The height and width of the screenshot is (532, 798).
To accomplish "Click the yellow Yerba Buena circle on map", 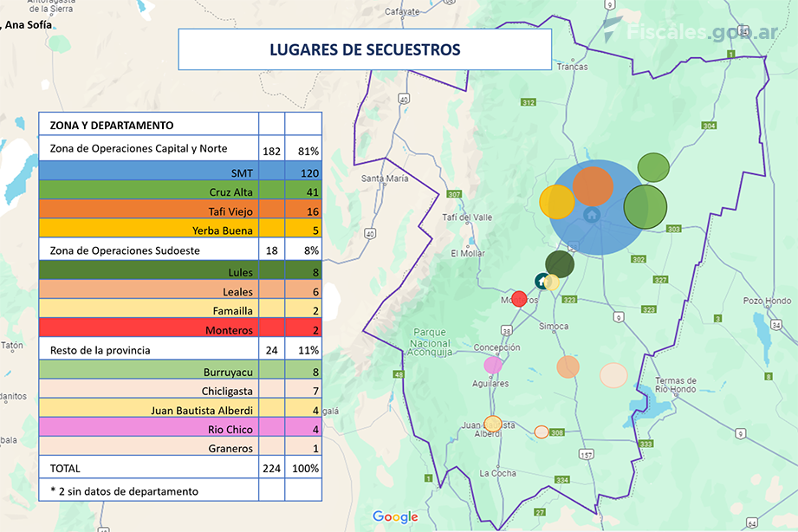I will [x=556, y=201].
